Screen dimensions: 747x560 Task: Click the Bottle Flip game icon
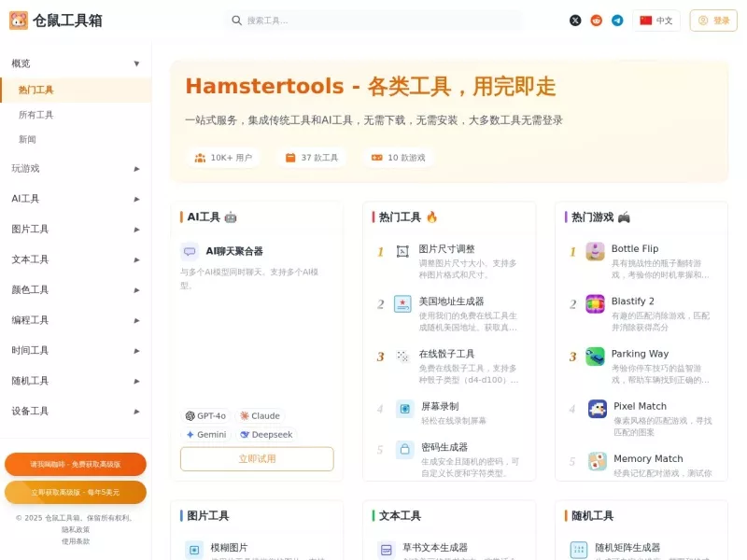595,251
